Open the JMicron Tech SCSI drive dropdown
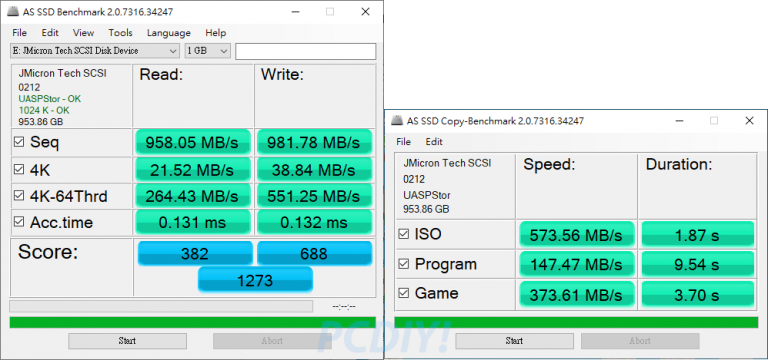768x360 pixels. click(x=95, y=51)
